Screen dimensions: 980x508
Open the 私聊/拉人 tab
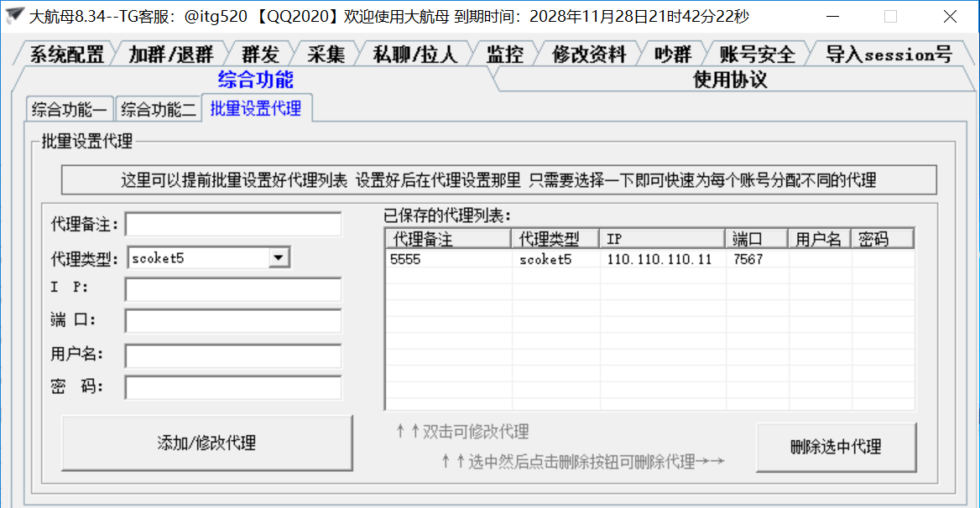(417, 52)
